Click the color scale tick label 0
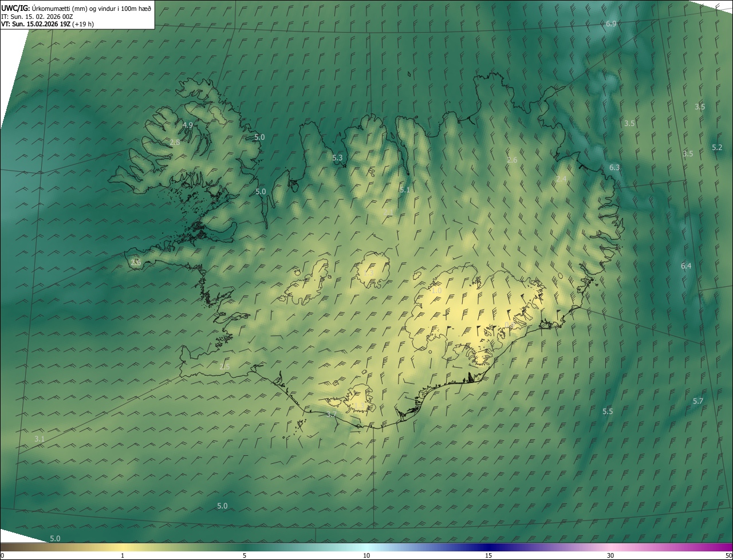Image resolution: width=733 pixels, height=560 pixels. tap(2, 555)
